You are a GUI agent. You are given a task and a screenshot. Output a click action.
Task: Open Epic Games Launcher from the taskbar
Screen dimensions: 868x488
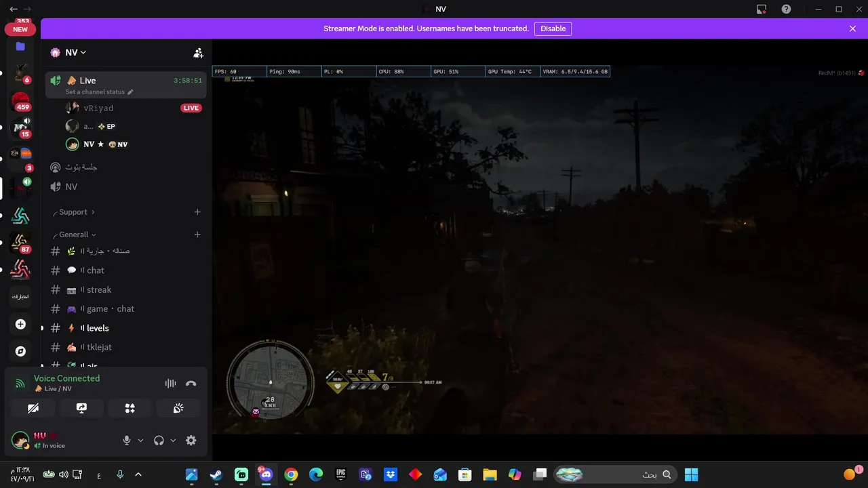[341, 474]
